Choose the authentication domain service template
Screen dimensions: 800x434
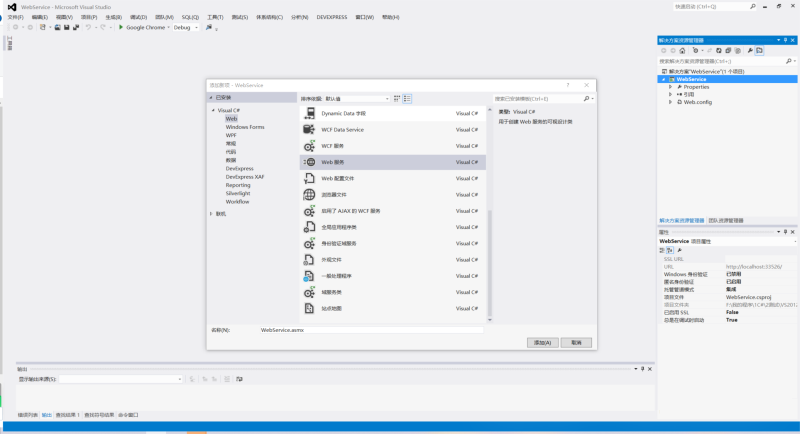click(392, 244)
